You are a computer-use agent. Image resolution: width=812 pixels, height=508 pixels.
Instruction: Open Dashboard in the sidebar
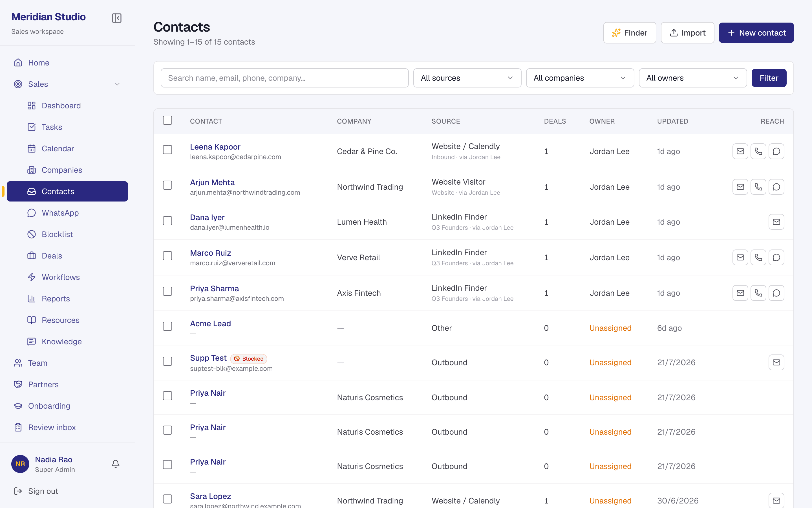(x=67, y=106)
